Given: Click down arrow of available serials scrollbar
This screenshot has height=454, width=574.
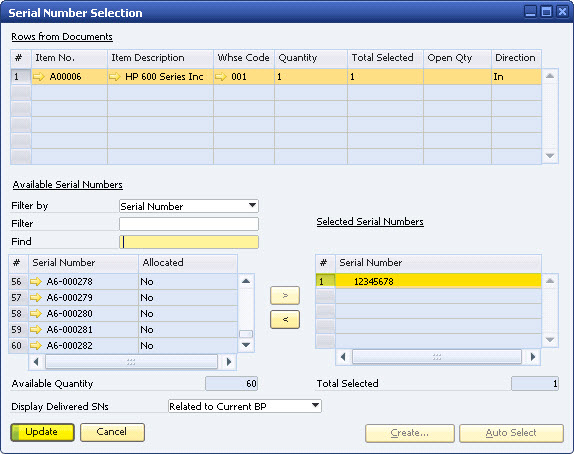Looking at the screenshot, I should 246,345.
